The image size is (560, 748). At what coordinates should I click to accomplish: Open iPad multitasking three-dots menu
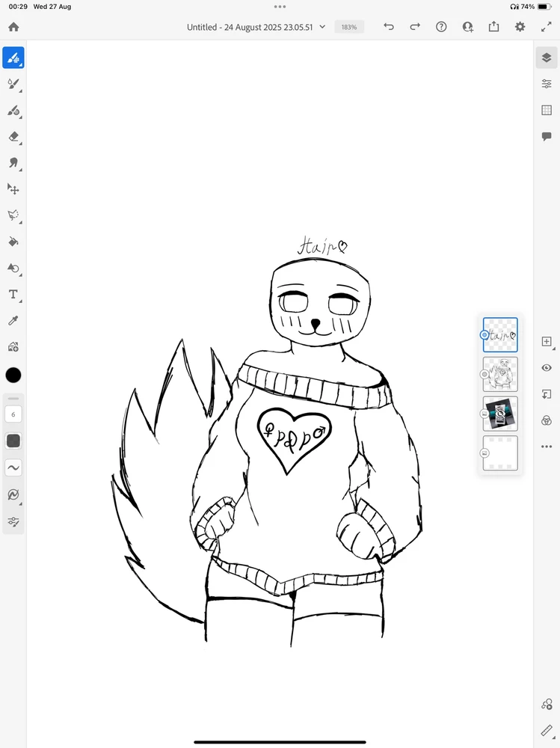(280, 7)
